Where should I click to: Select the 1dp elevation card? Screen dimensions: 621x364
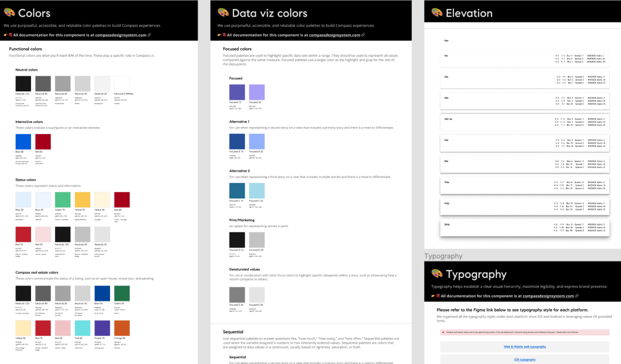click(524, 59)
